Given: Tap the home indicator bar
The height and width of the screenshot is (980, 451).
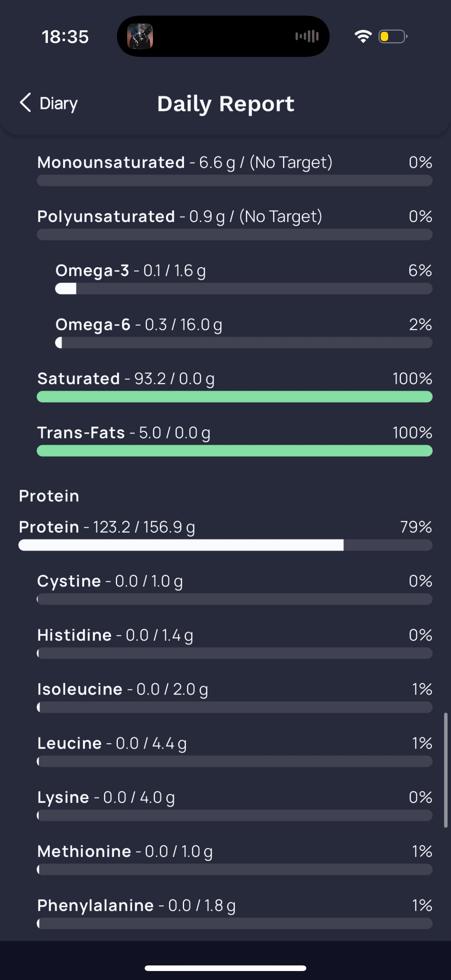Looking at the screenshot, I should tap(225, 968).
